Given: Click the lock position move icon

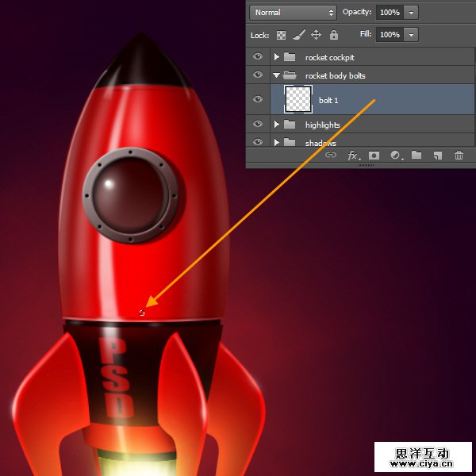Looking at the screenshot, I should [316, 35].
